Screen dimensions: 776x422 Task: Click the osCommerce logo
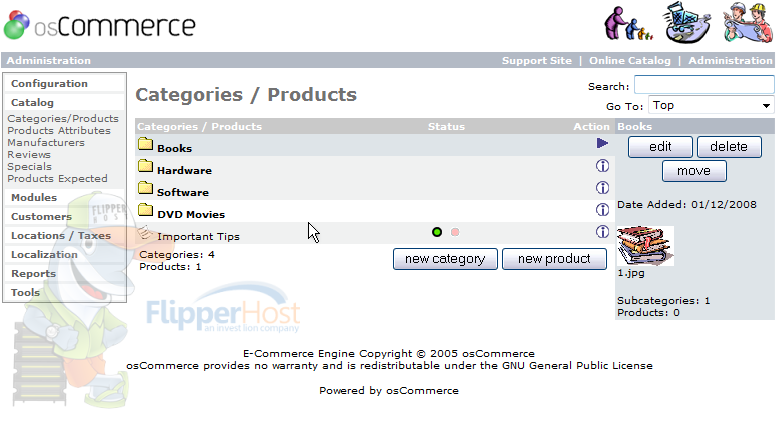99,25
